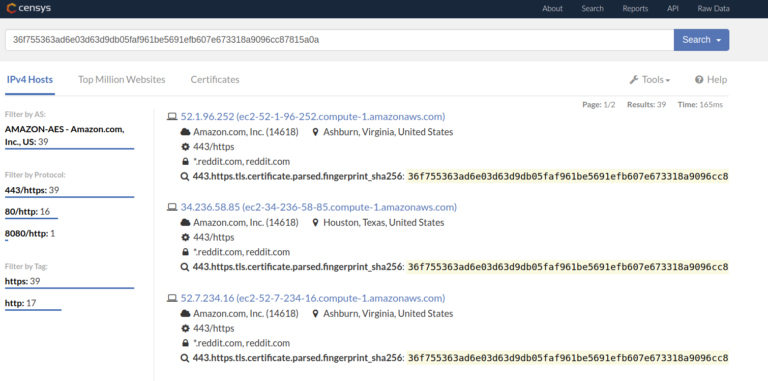The image size is (768, 381).
Task: Open the Raw Data nav link
Action: (x=713, y=8)
